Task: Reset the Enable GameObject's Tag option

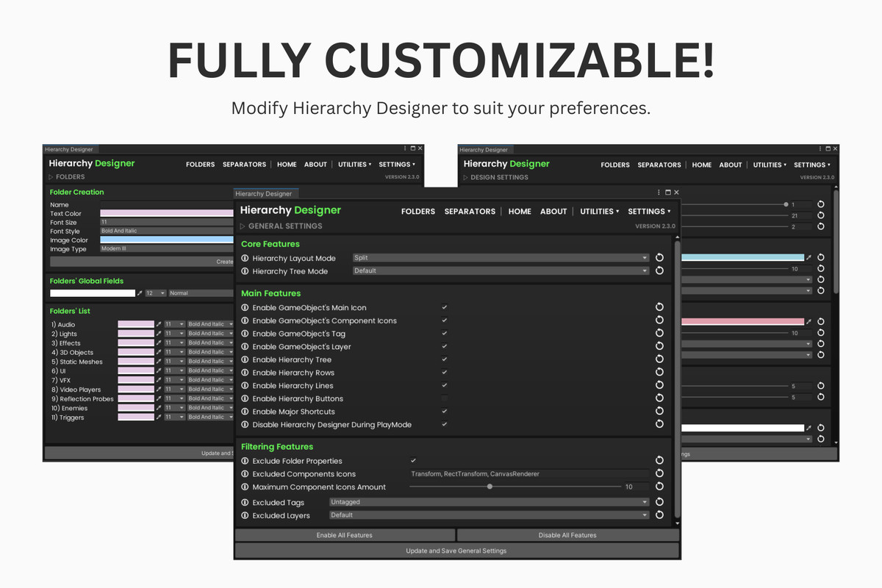Action: click(x=659, y=333)
